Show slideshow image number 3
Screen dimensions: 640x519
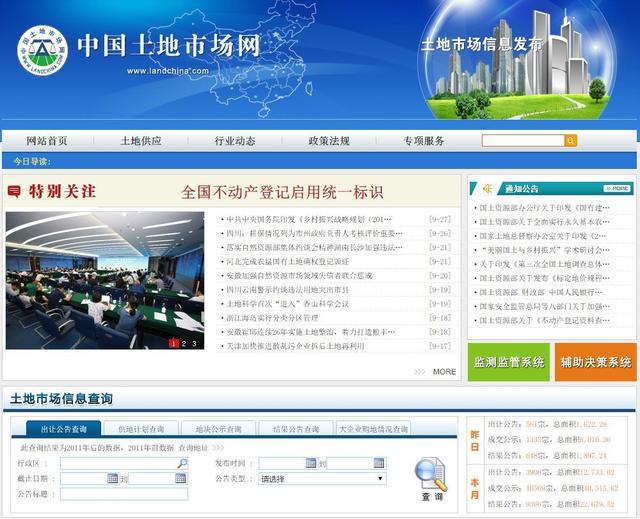(194, 344)
